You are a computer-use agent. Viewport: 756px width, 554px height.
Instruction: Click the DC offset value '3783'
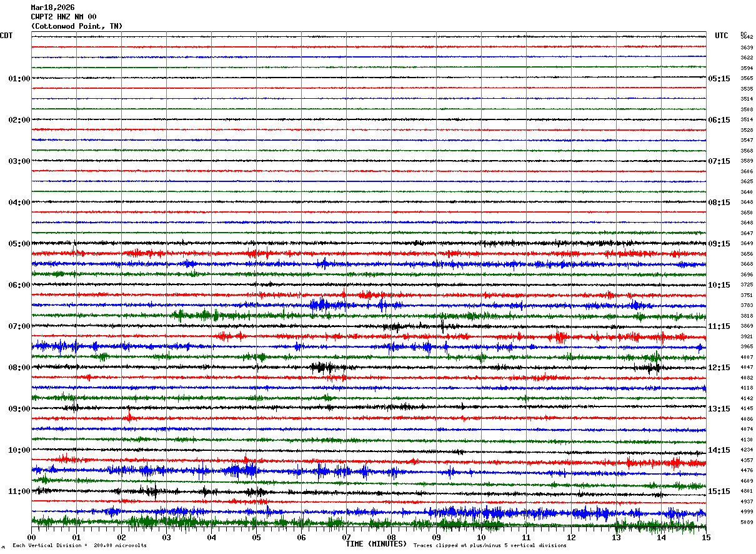(747, 305)
